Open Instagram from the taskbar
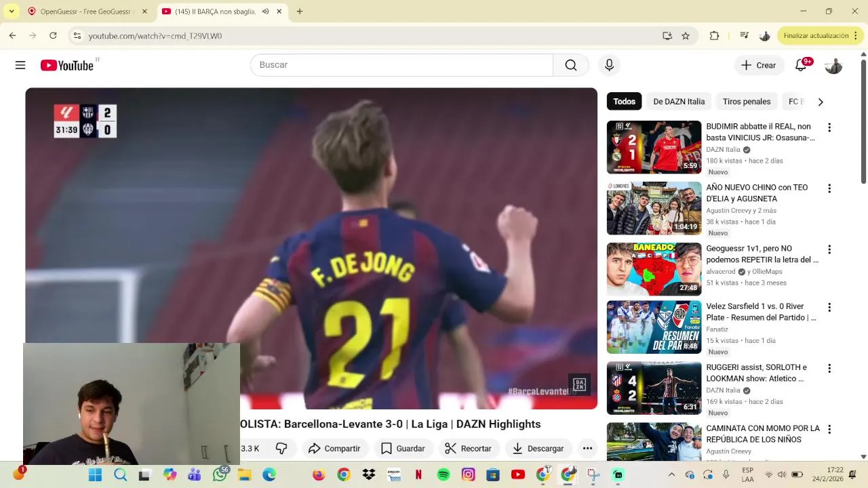Screen dimensions: 868x488 tap(469, 474)
